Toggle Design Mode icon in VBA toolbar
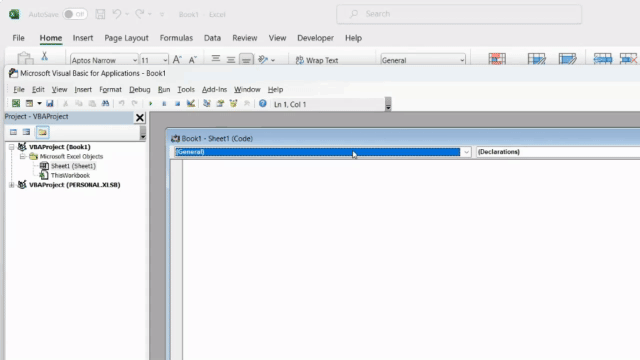The height and width of the screenshot is (360, 640). pos(191,104)
